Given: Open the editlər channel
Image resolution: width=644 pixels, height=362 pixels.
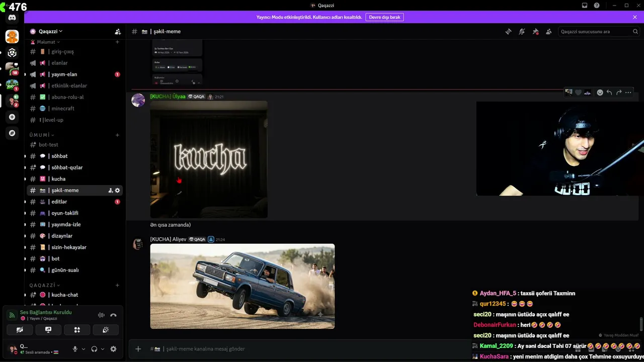Looking at the screenshot, I should pyautogui.click(x=75, y=202).
